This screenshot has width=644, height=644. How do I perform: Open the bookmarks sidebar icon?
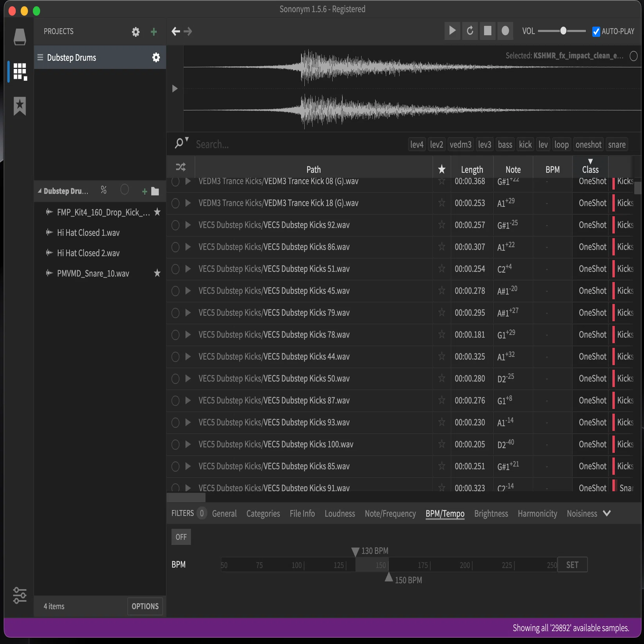pos(20,106)
